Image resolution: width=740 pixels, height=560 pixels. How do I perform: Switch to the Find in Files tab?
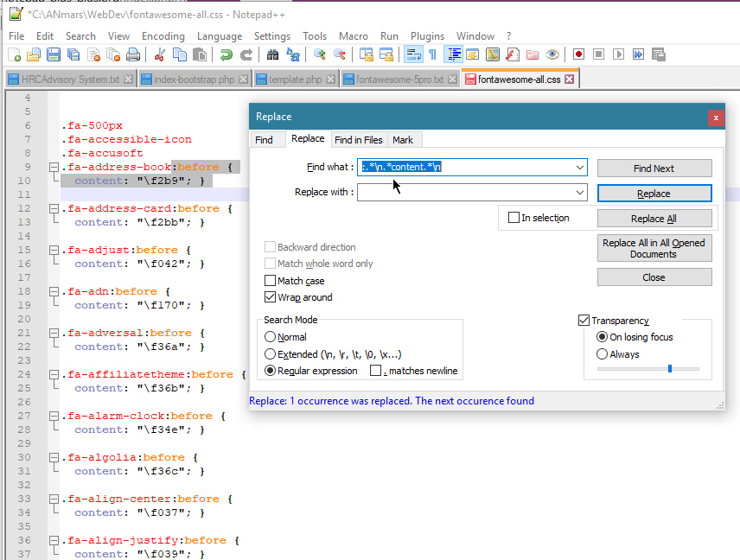pyautogui.click(x=358, y=139)
